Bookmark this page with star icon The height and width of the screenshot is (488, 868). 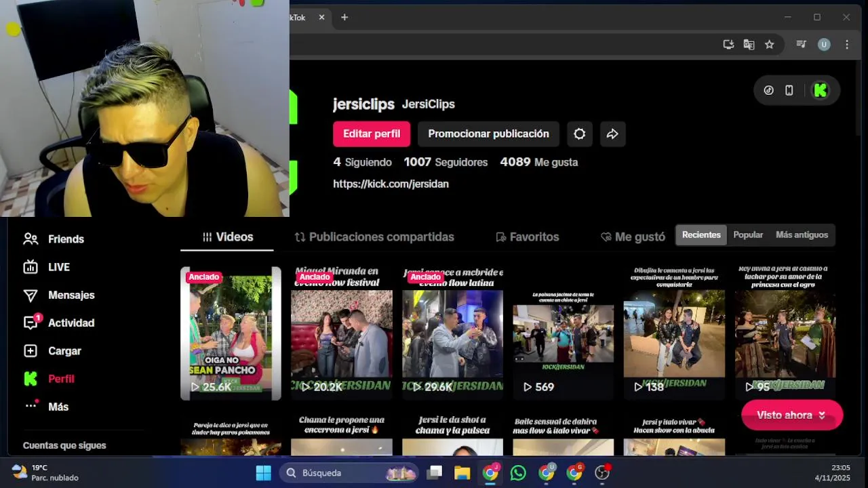(x=769, y=45)
